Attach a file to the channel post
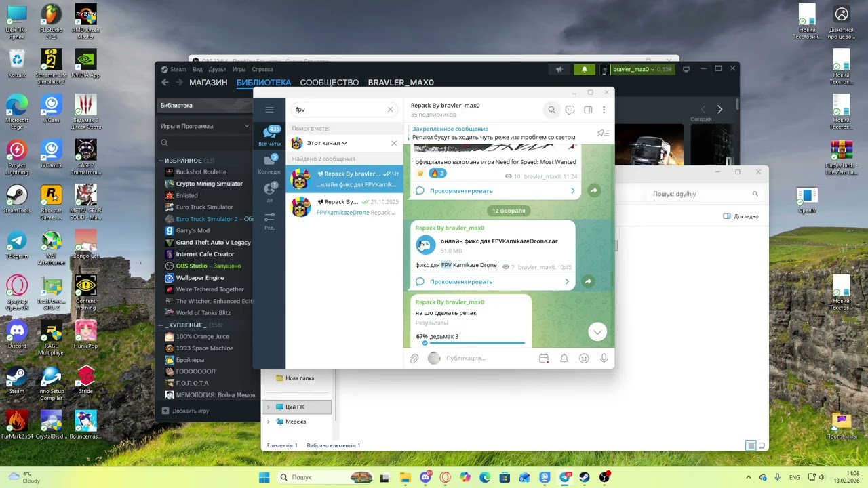Image resolution: width=868 pixels, height=488 pixels. [x=414, y=359]
